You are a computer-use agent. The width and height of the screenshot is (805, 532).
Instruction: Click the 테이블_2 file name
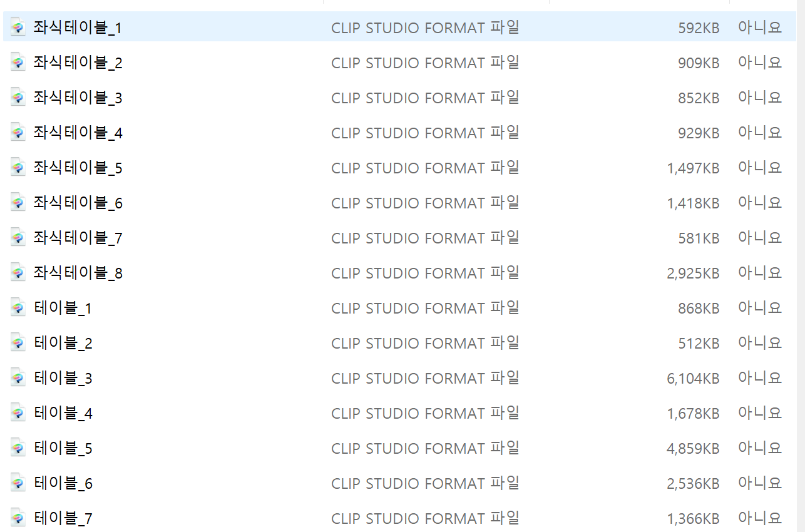(x=63, y=343)
